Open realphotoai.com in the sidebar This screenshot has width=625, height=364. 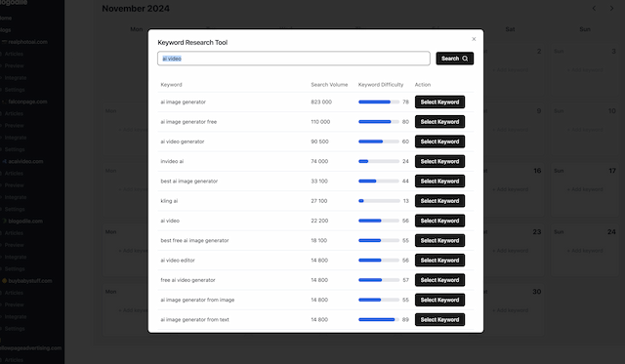pos(27,42)
